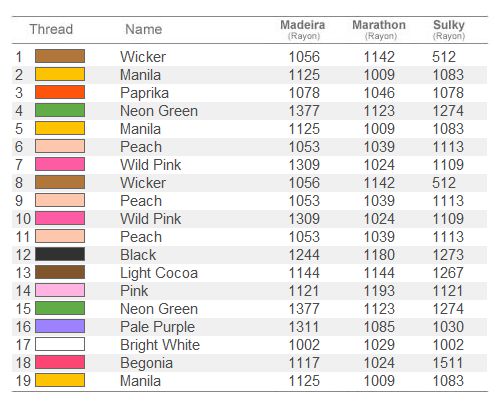This screenshot has width=500, height=402.
Task: Select the Light Cocoa brown swatch
Action: coord(60,272)
